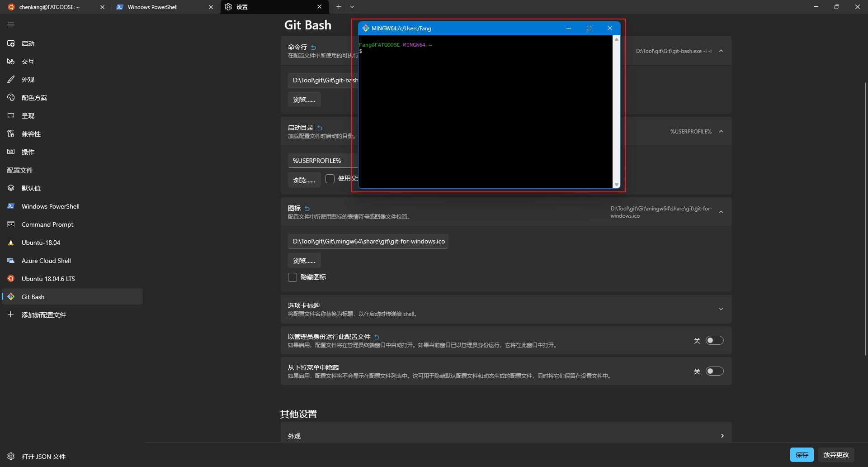Reset the 图标 setting to default
The width and height of the screenshot is (868, 467).
click(307, 208)
